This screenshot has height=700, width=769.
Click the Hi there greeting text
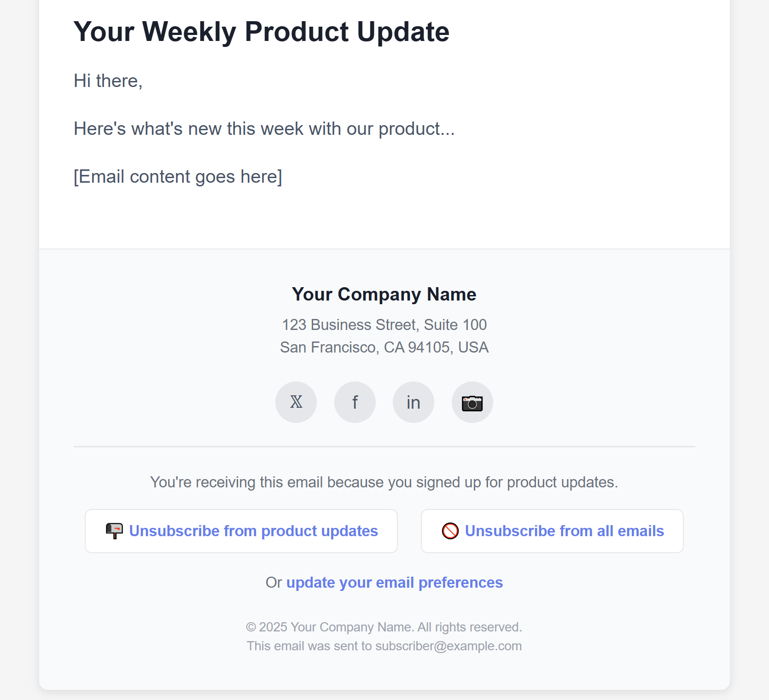pos(108,81)
